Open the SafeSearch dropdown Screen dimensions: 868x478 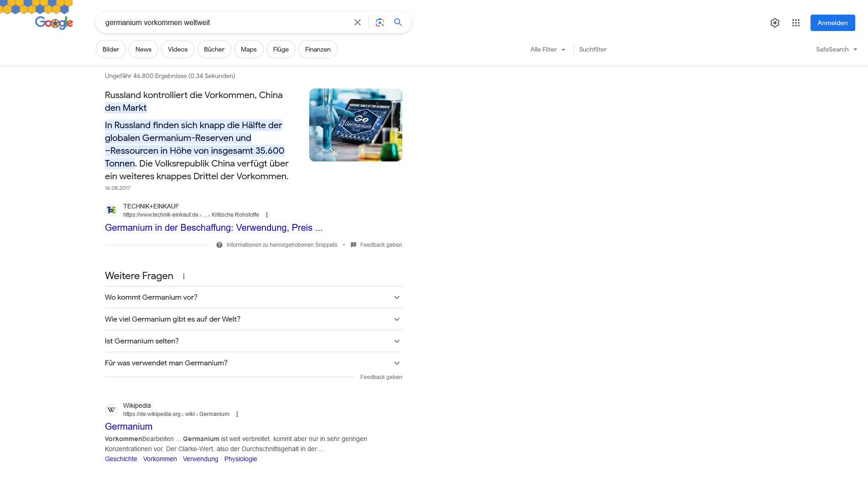(836, 49)
